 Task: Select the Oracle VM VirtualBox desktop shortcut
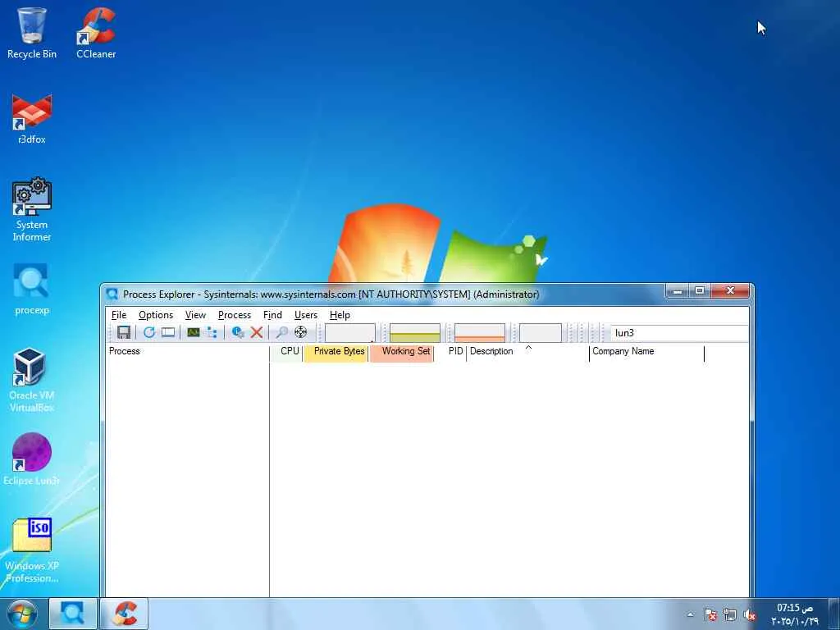pyautogui.click(x=32, y=381)
